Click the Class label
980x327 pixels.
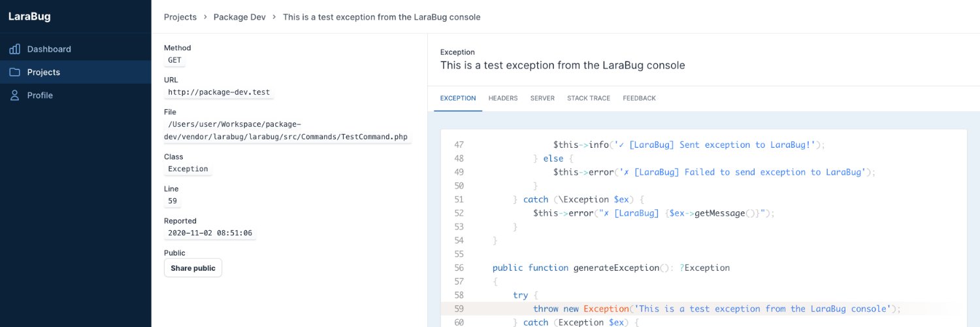pyautogui.click(x=174, y=157)
